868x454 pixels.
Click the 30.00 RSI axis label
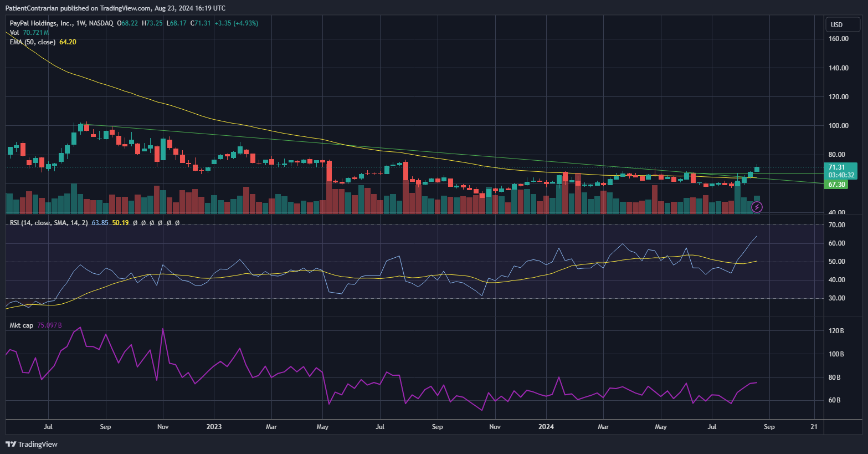coord(837,298)
